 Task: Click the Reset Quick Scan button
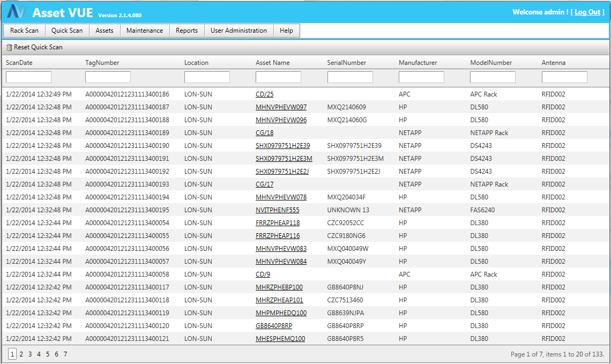tap(34, 47)
